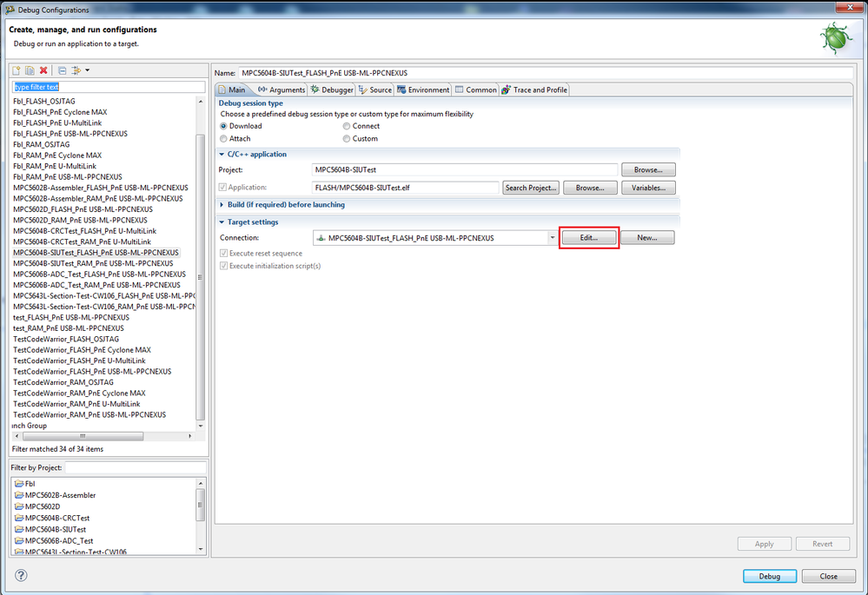The image size is (868, 595).
Task: Toggle Execute initialization script(s) checkbox
Action: 223,266
